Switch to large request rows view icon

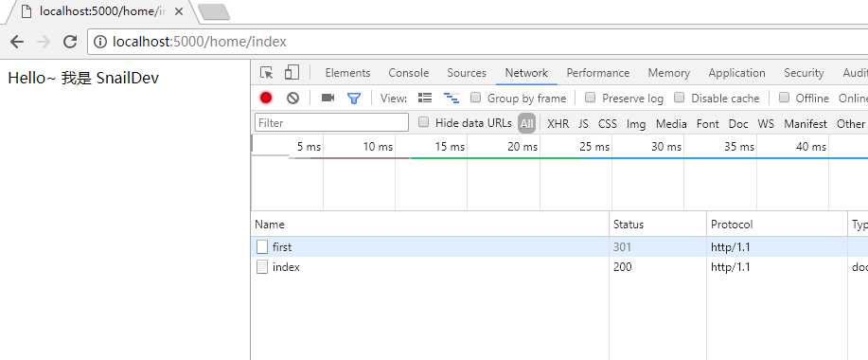point(425,98)
